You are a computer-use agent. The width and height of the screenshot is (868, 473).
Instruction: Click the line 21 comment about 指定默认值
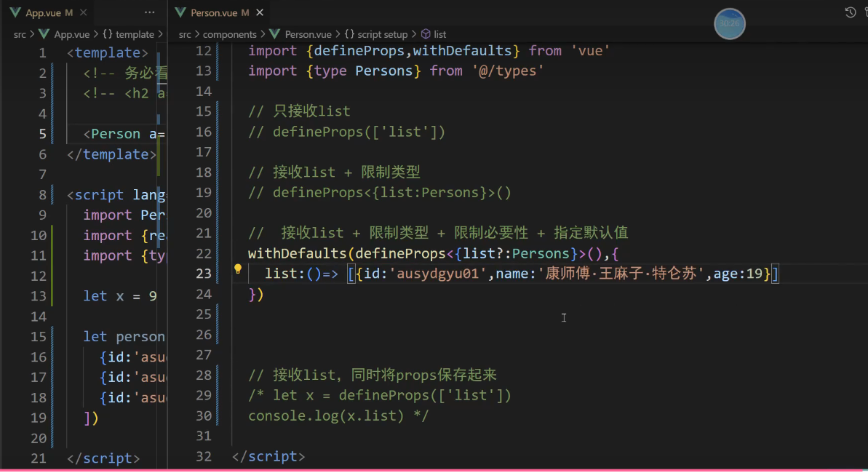[x=438, y=233]
